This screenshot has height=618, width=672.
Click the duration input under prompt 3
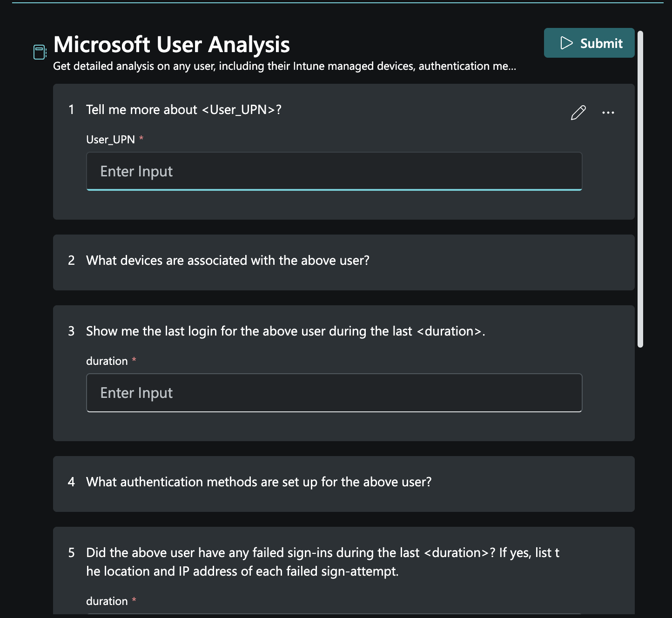click(334, 393)
